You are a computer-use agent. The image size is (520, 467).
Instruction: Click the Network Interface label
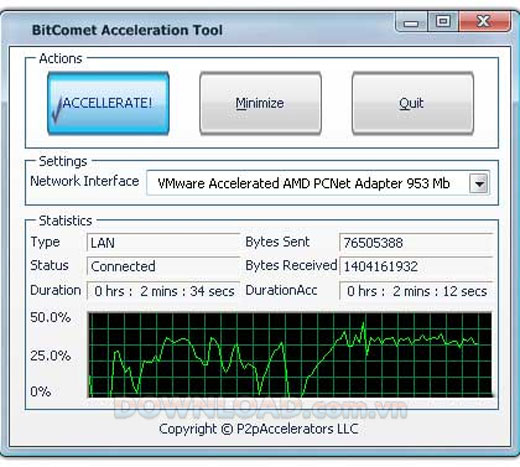85,181
